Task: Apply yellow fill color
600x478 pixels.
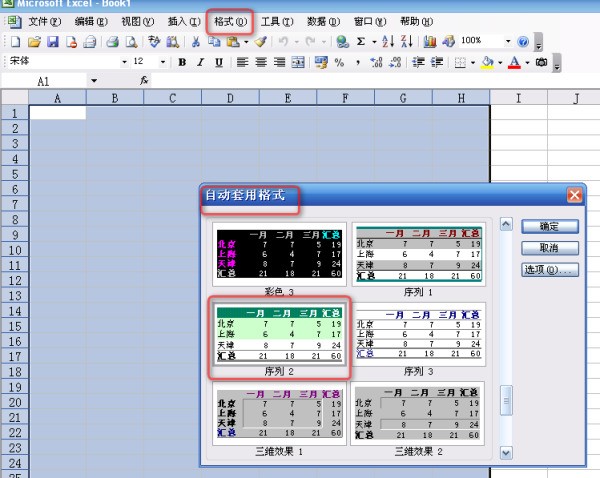Action: [488, 62]
